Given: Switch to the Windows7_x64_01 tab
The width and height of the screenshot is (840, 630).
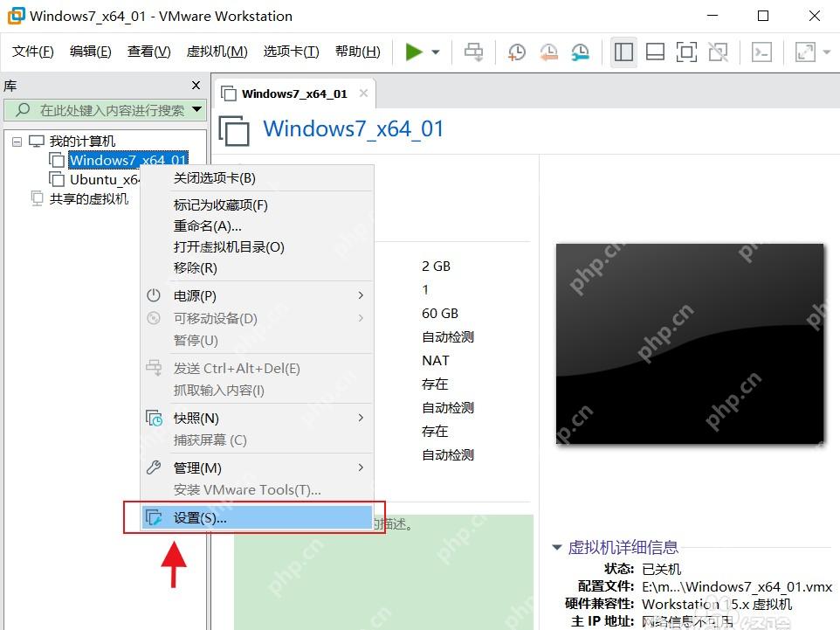Looking at the screenshot, I should pos(294,93).
